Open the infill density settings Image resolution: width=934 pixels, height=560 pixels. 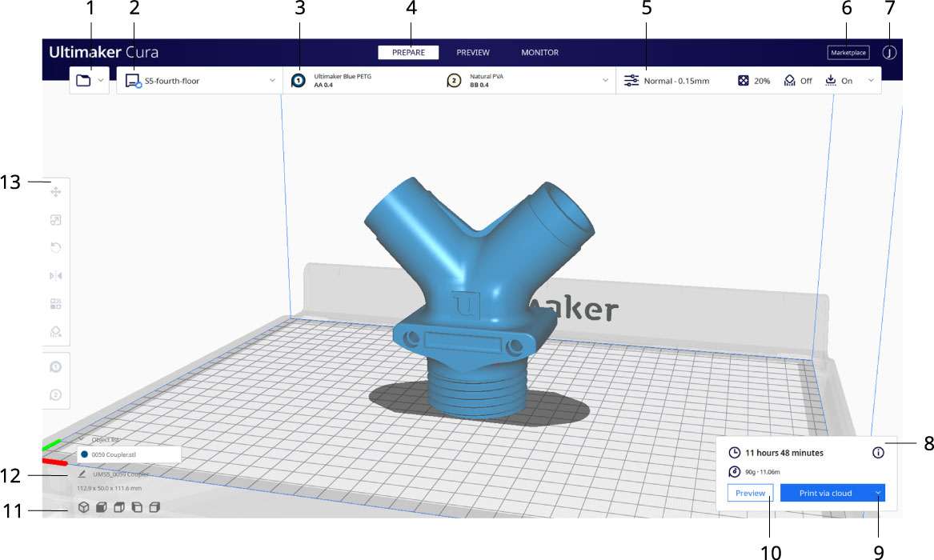click(x=753, y=80)
